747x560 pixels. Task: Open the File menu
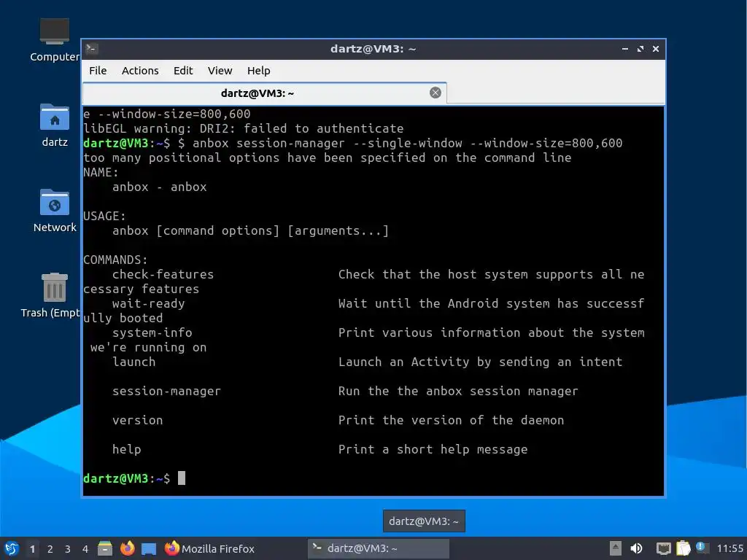(98, 71)
